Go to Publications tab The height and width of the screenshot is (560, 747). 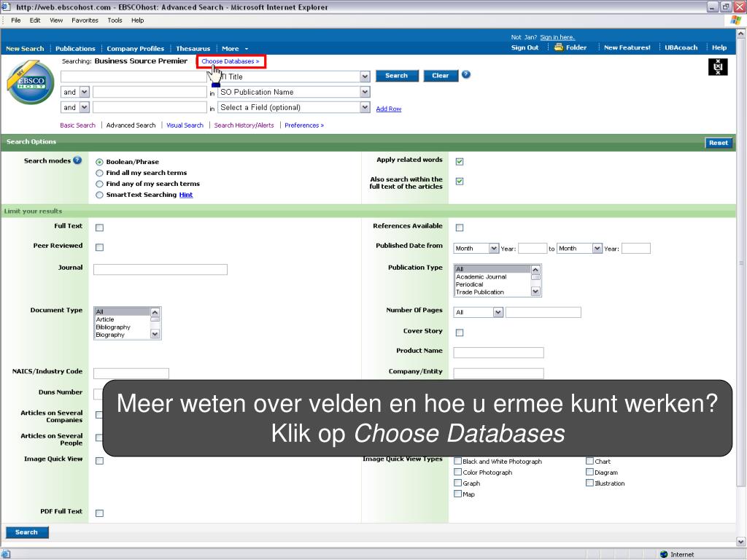tap(75, 49)
